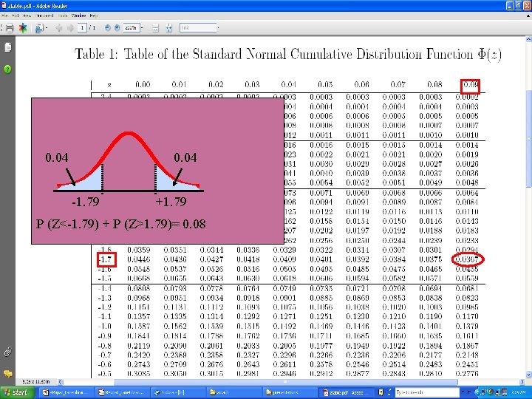Click cell 0.2776 in the -0.5 row
The height and width of the screenshot is (399, 532).
(467, 374)
